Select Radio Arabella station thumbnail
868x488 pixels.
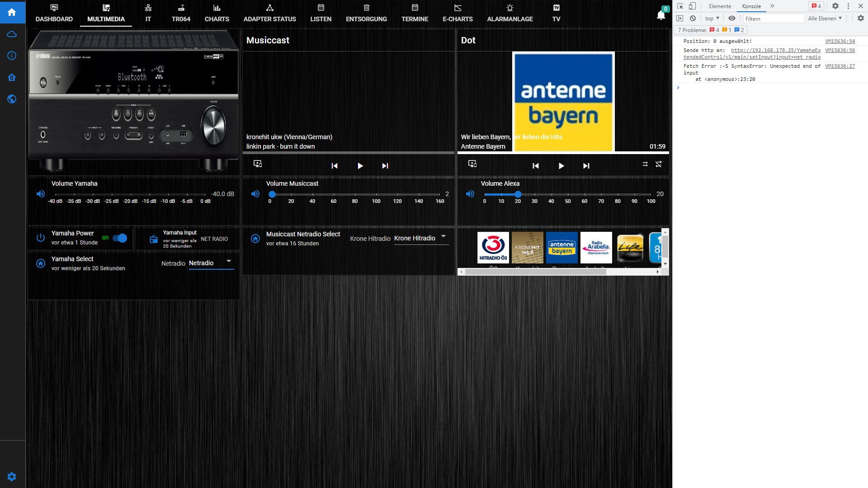[596, 248]
